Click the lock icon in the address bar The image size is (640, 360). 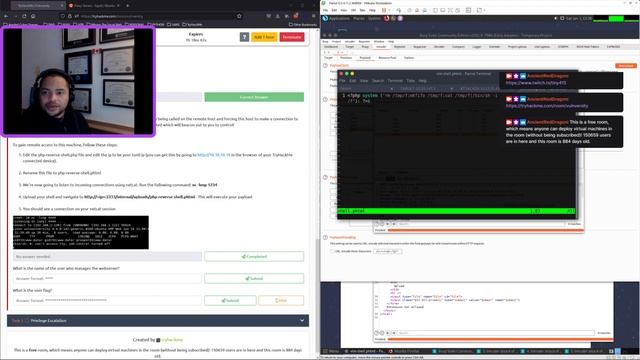coord(70,16)
